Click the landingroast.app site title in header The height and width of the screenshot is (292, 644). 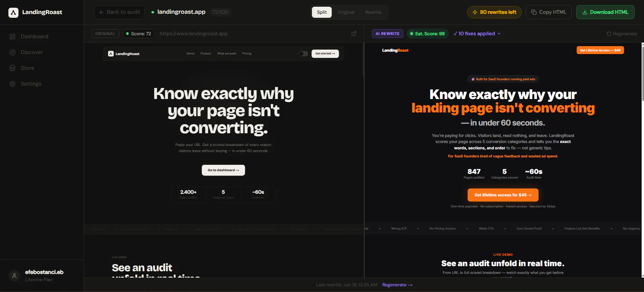pyautogui.click(x=181, y=12)
